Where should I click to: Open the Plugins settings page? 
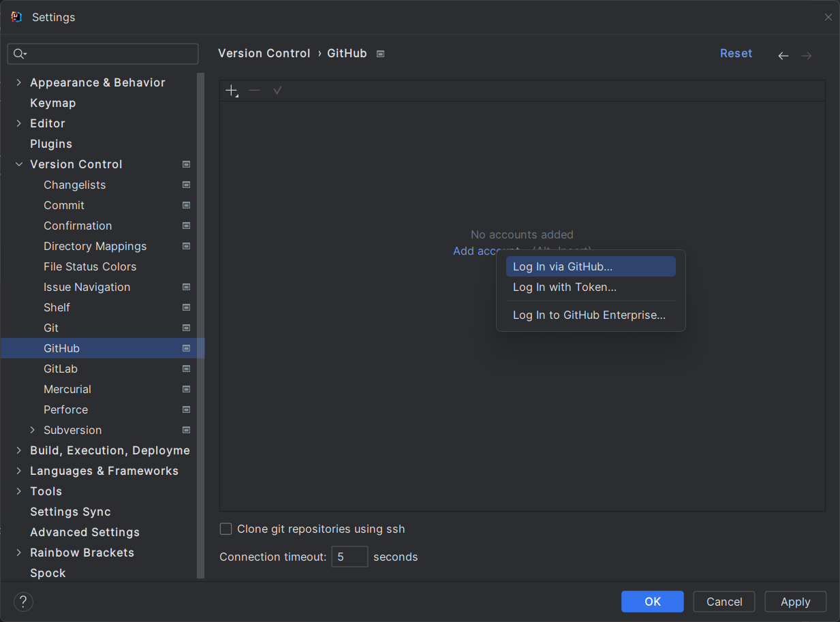point(51,144)
